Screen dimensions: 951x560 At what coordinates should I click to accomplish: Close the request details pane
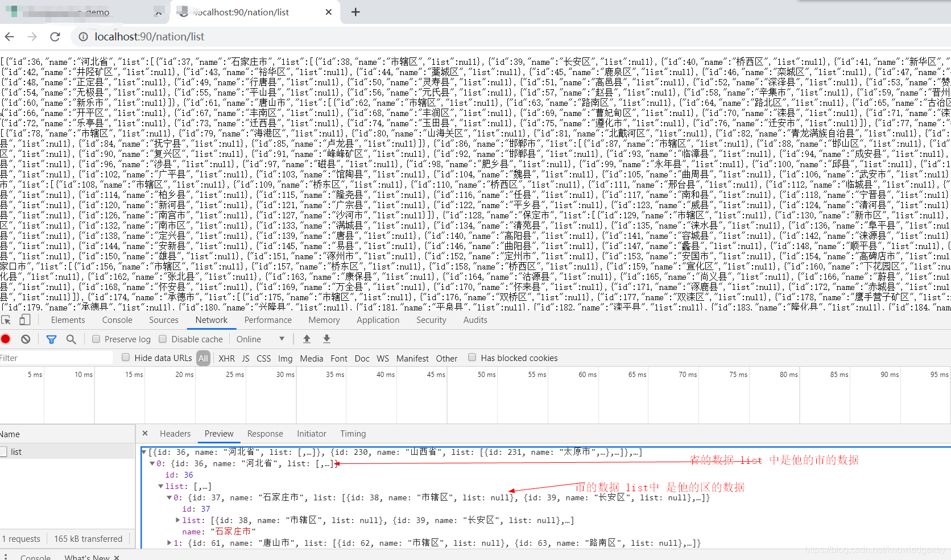coord(145,433)
